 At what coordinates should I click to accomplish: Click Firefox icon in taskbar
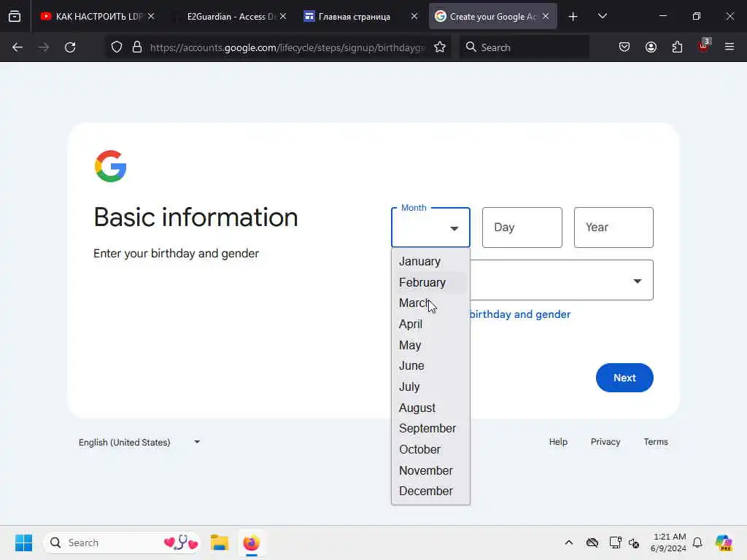click(252, 542)
